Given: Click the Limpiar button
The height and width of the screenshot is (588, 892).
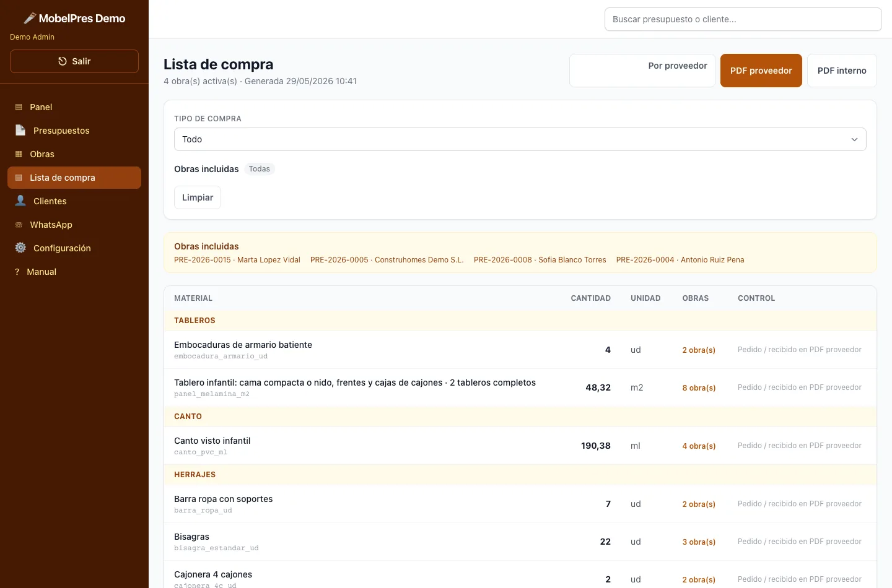Looking at the screenshot, I should coord(198,197).
